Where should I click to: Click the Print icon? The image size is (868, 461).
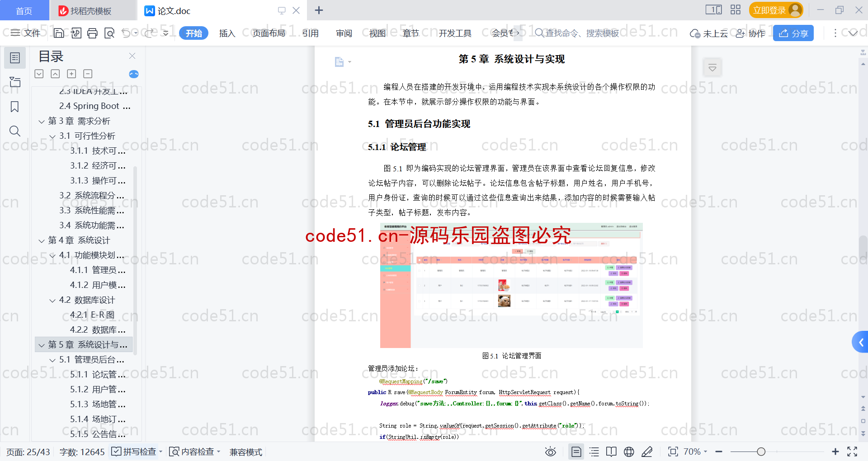pos(93,33)
